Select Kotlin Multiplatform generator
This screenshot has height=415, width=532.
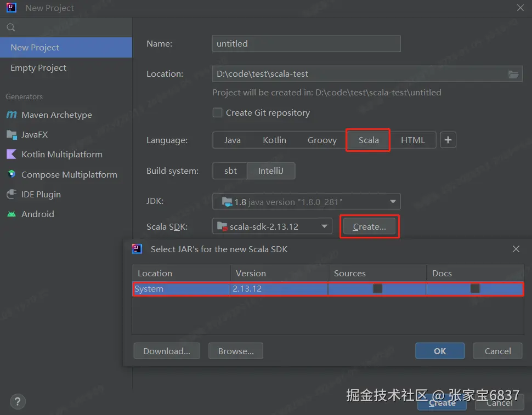click(x=66, y=154)
